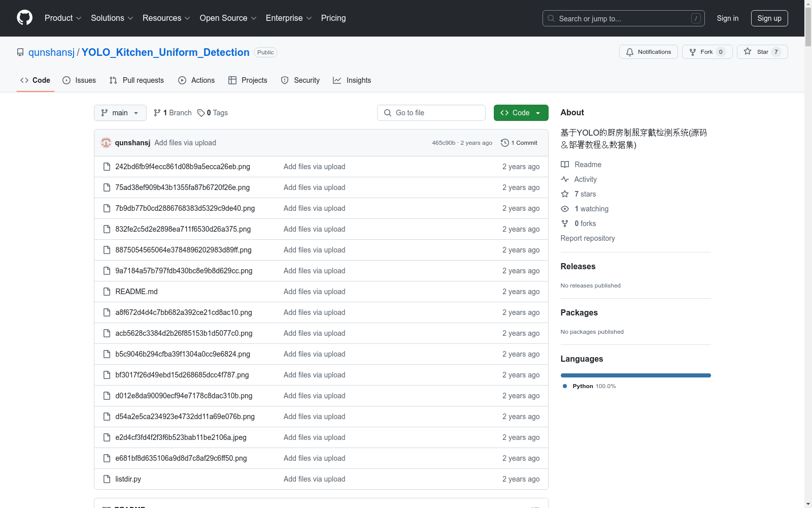Click the Actions play icon

(x=182, y=80)
